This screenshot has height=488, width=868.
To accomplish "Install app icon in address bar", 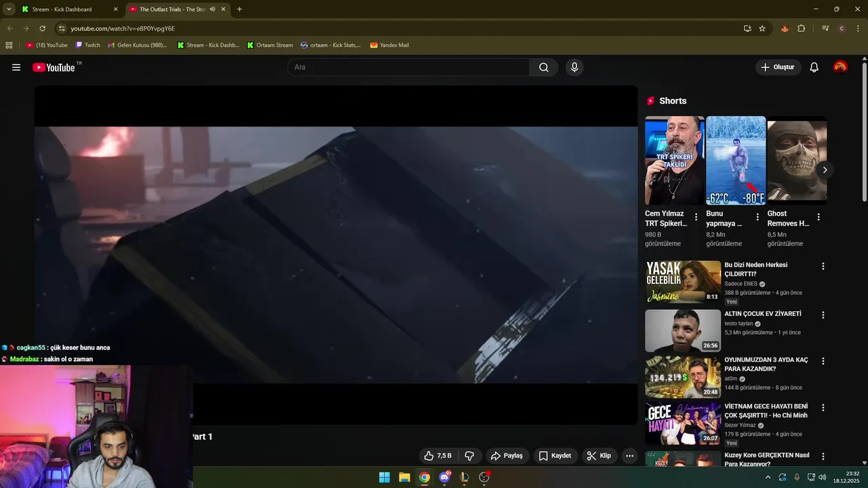I will click(747, 28).
